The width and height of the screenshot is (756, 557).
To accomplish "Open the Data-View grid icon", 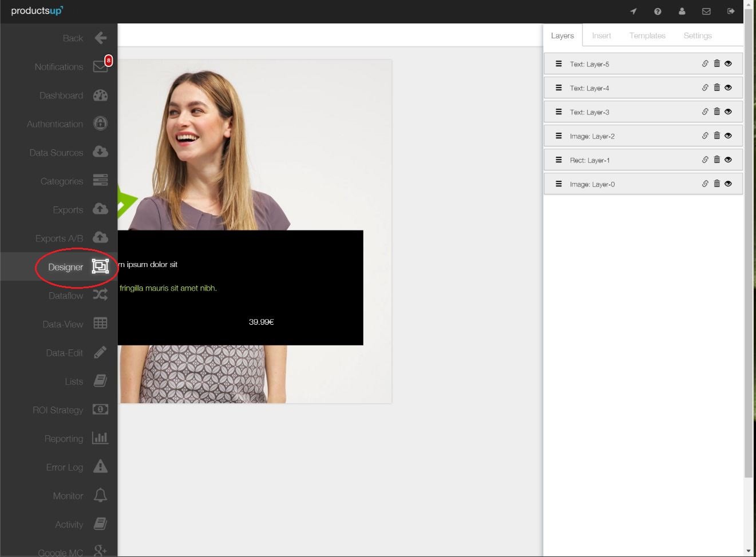I will coord(100,323).
